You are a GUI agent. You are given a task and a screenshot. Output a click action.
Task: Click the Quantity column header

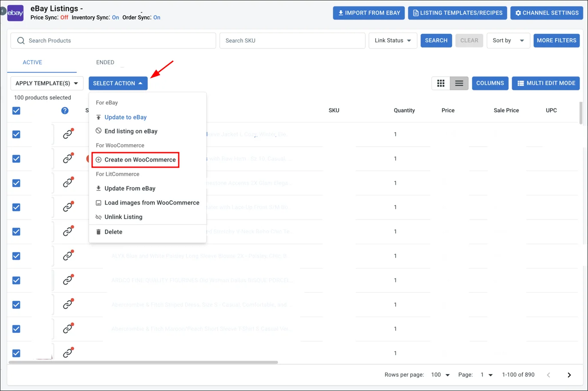[x=404, y=111]
